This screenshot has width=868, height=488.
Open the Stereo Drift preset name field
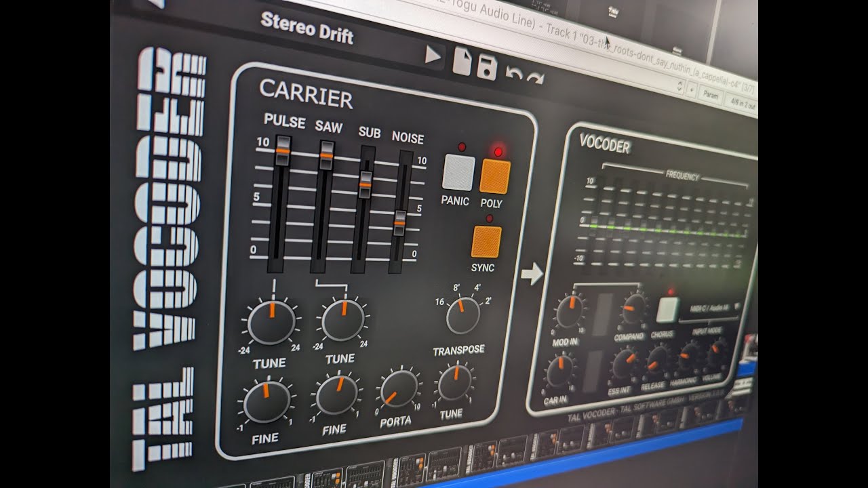(307, 28)
